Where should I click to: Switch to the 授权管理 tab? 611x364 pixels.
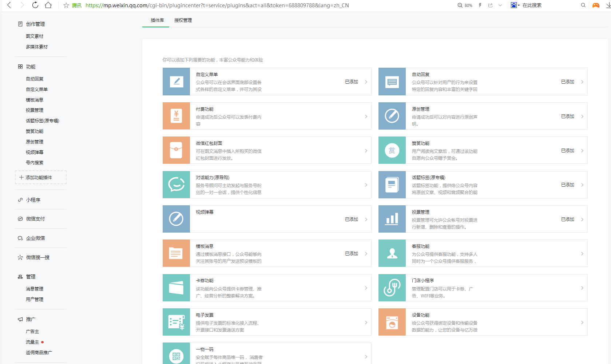click(x=183, y=20)
